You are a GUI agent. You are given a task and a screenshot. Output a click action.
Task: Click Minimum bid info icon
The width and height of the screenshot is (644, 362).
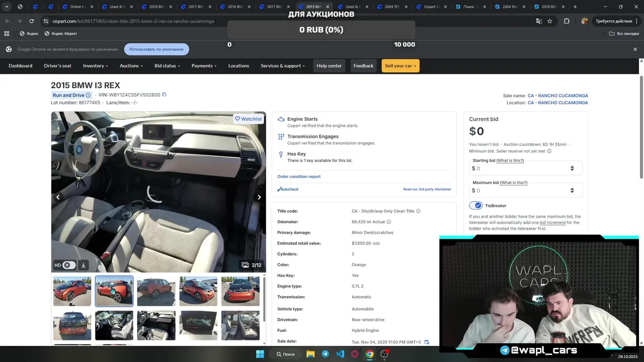[549, 151]
